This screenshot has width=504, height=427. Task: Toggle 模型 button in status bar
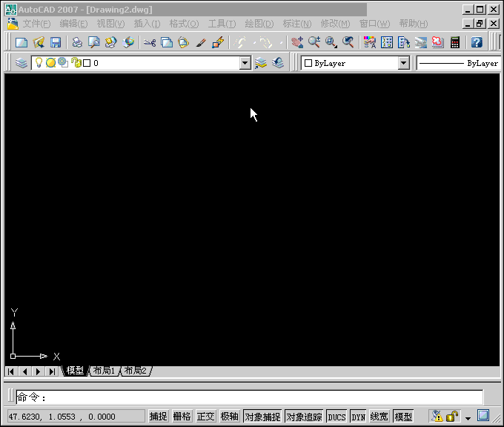[x=403, y=417]
